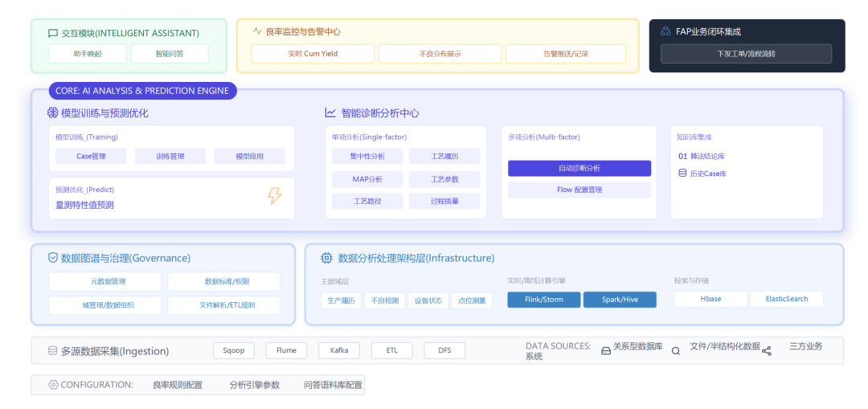Screen dimensions: 868x409
Task: Click the share icon before 三方业务
Action: tap(767, 351)
